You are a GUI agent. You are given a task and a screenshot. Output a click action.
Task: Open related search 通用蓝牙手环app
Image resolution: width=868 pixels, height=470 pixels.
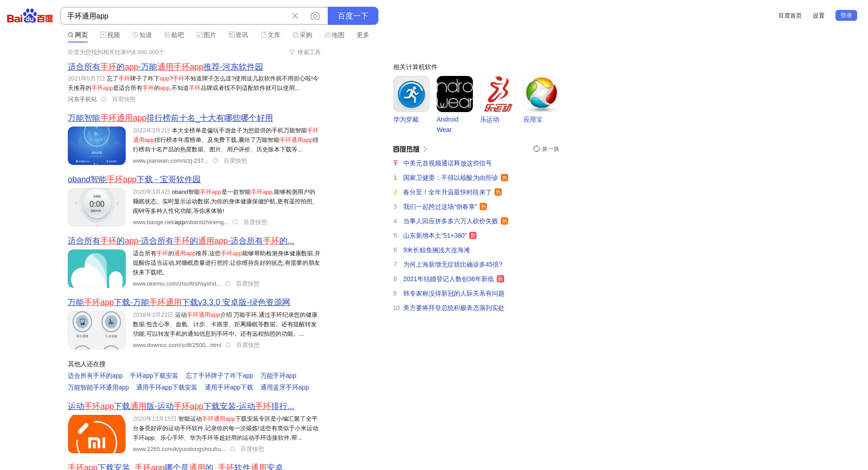click(284, 387)
